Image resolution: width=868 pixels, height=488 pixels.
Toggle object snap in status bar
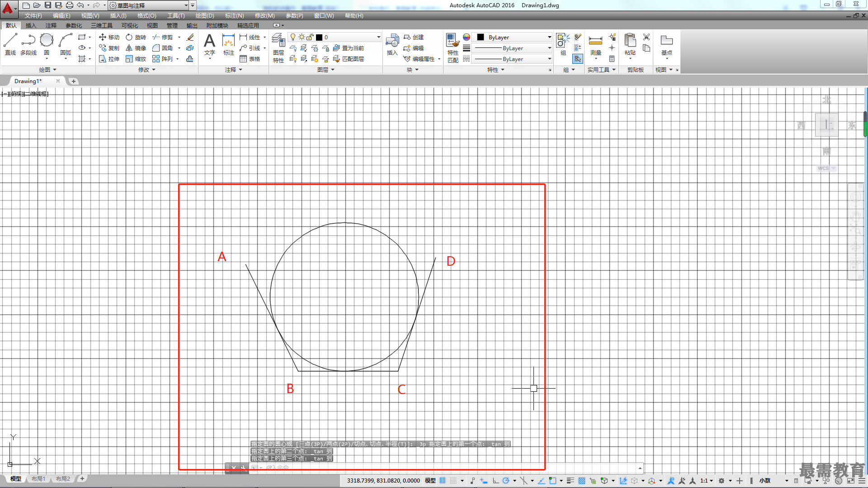[552, 481]
